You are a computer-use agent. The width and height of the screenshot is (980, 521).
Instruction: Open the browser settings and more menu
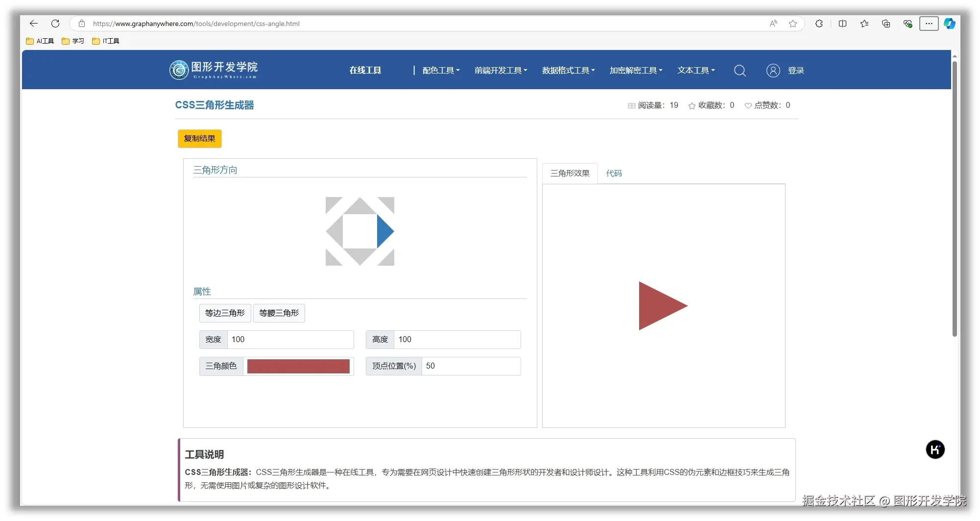pyautogui.click(x=929, y=24)
